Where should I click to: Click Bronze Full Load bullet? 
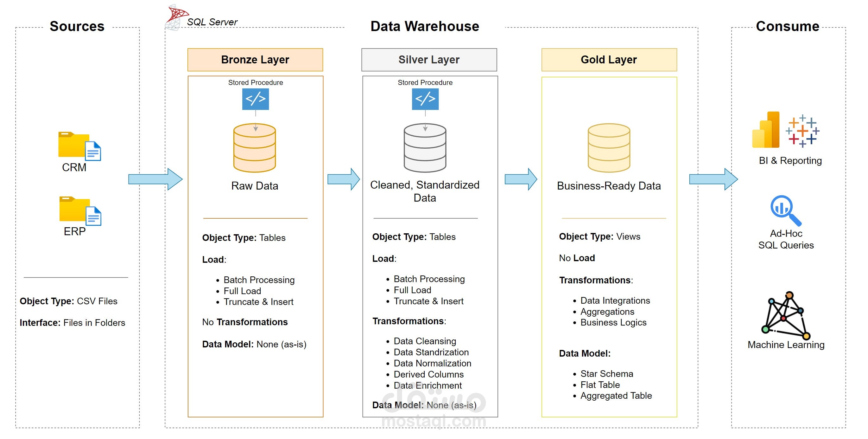[x=242, y=291]
